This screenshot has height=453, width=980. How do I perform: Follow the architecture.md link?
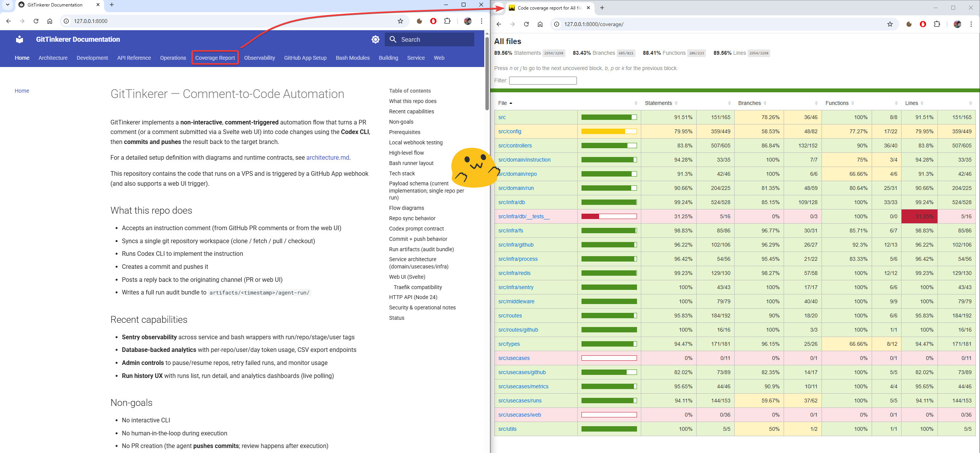point(328,157)
